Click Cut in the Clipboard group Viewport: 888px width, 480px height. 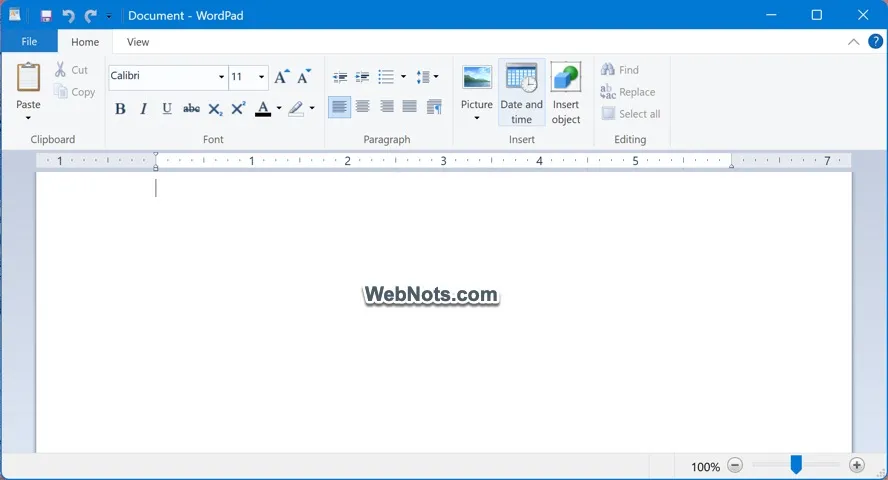71,70
